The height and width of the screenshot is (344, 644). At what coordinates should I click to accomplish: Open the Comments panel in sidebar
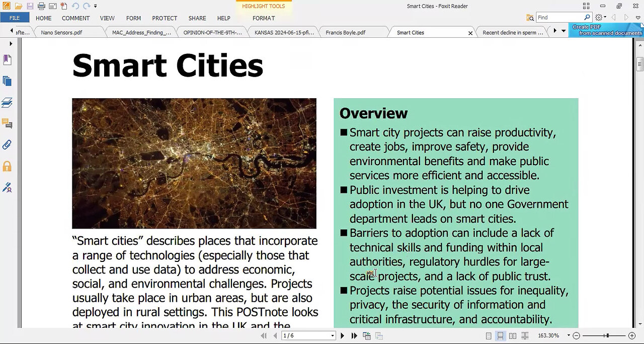pyautogui.click(x=7, y=123)
